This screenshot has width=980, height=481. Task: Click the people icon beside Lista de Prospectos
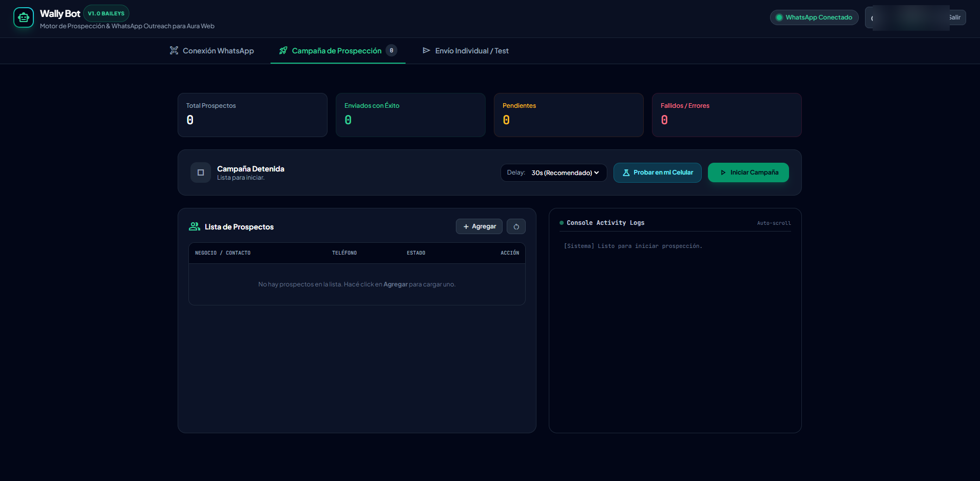coord(195,226)
